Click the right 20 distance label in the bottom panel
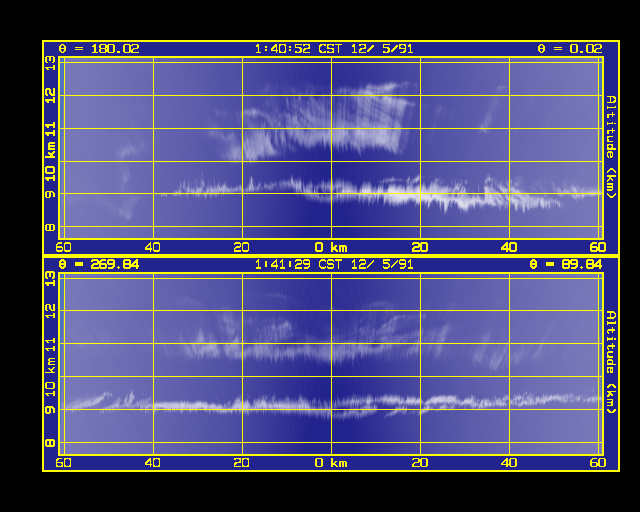This screenshot has width=640, height=512. pyautogui.click(x=420, y=463)
